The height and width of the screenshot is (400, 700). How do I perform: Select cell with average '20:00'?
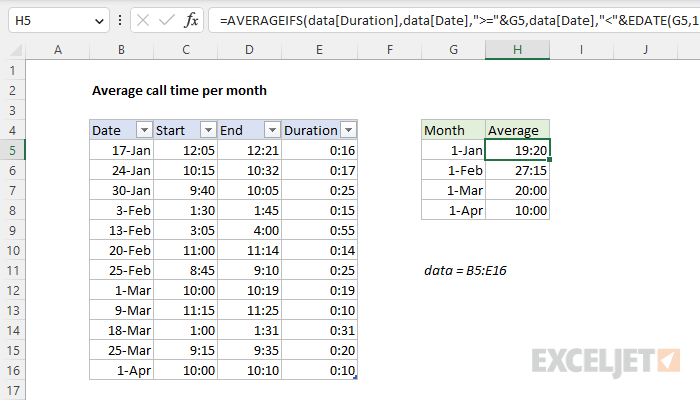point(517,190)
